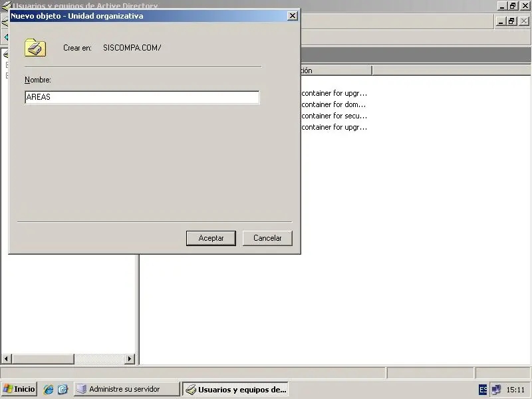Launch Internet Explorer from quick launch
The image size is (532, 399).
(x=48, y=389)
